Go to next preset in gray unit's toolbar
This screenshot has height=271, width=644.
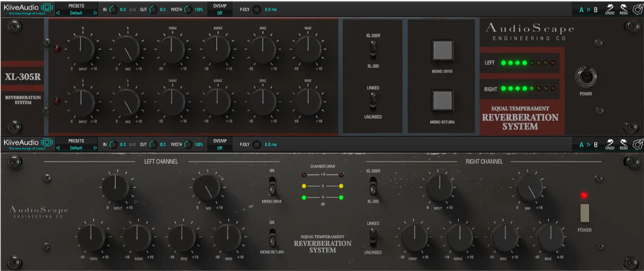[95, 148]
